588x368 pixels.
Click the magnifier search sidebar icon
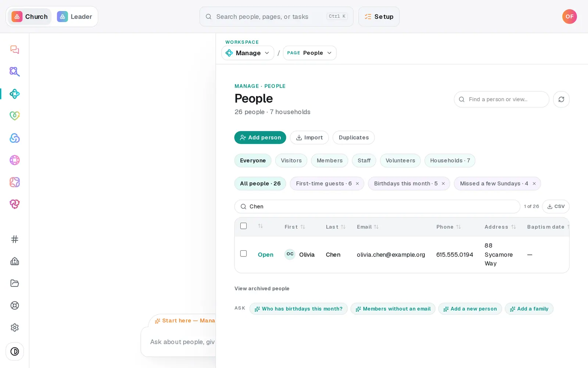click(15, 71)
